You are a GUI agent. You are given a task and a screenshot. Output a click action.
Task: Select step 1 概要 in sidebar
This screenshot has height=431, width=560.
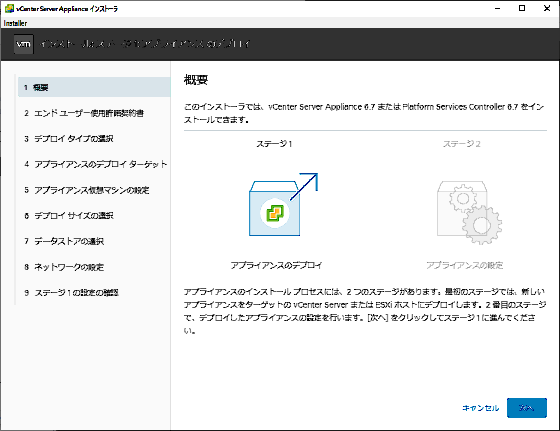(94, 87)
